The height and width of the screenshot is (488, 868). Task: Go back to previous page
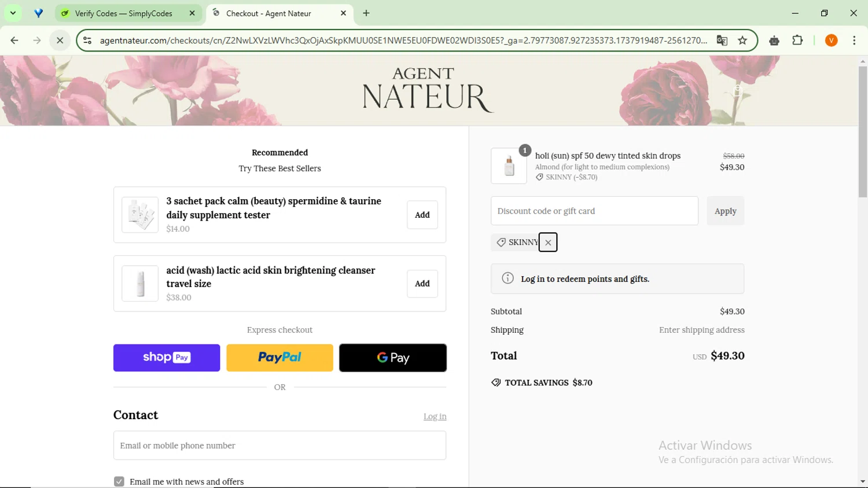[x=14, y=41]
